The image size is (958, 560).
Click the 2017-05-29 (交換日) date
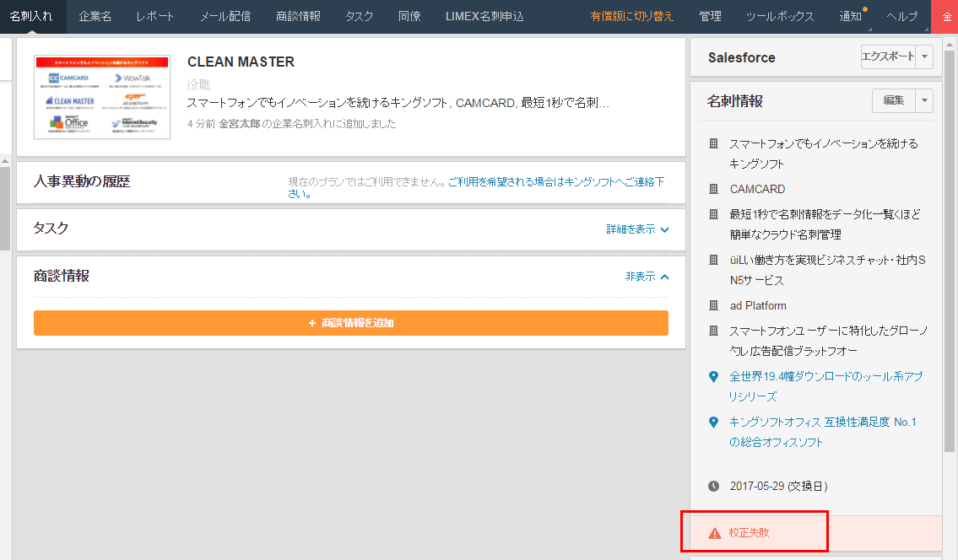pyautogui.click(x=779, y=486)
